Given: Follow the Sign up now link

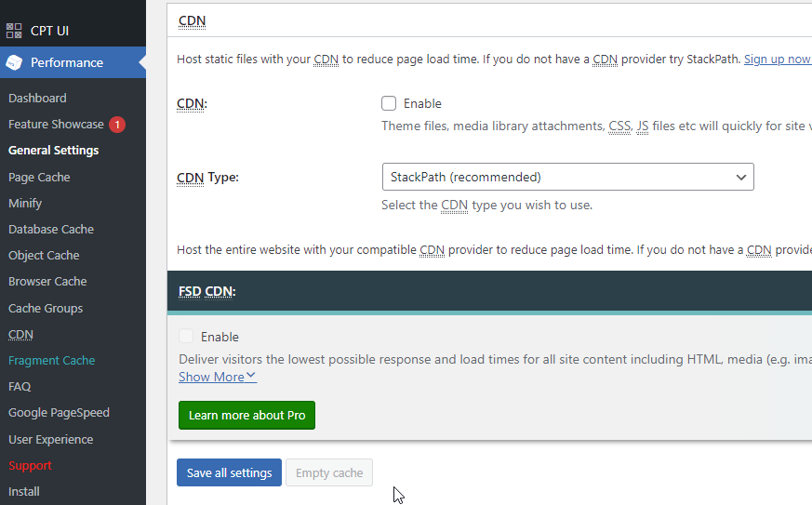Looking at the screenshot, I should [x=778, y=59].
